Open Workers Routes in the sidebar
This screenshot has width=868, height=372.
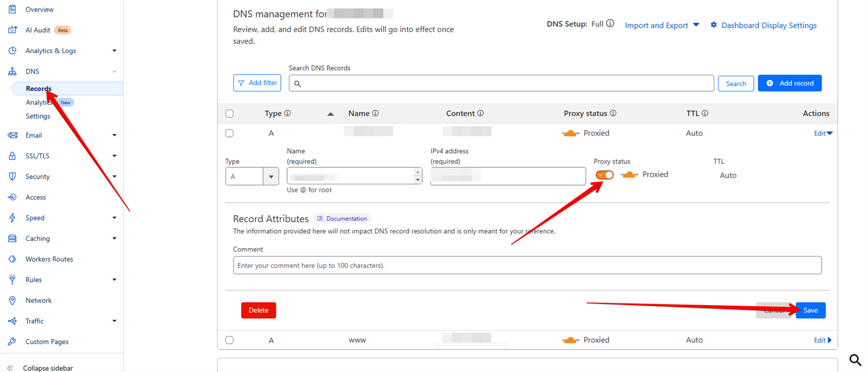pyautogui.click(x=49, y=259)
